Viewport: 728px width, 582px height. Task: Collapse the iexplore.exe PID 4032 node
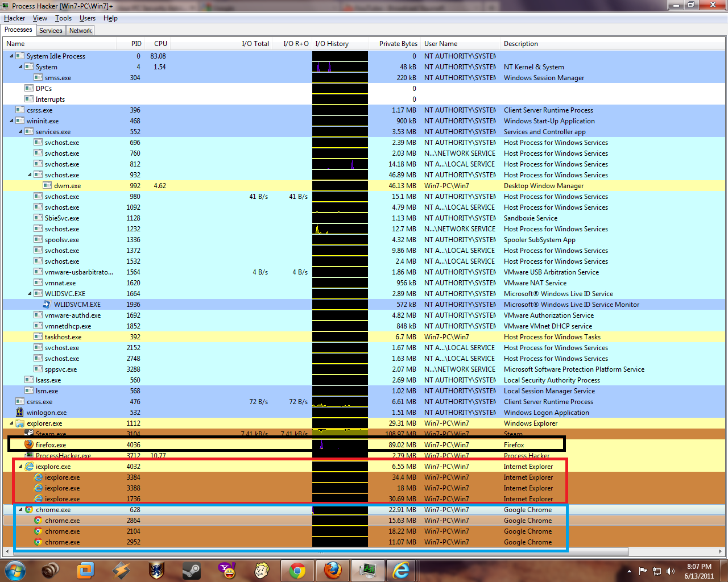tap(20, 467)
